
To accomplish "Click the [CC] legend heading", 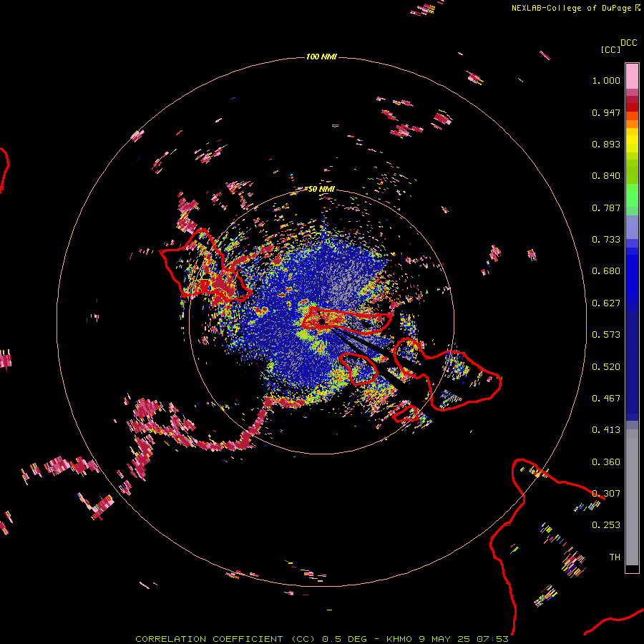I will (610, 49).
